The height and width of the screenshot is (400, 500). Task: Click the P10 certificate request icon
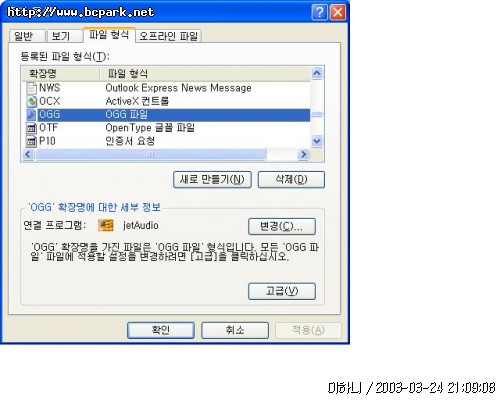[x=31, y=141]
